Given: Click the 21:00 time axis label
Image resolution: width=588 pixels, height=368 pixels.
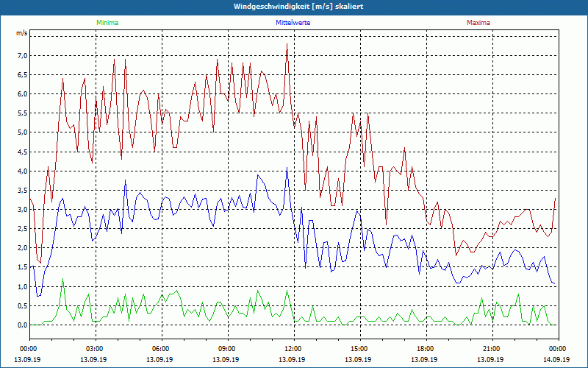Looking at the screenshot, I should click(490, 348).
